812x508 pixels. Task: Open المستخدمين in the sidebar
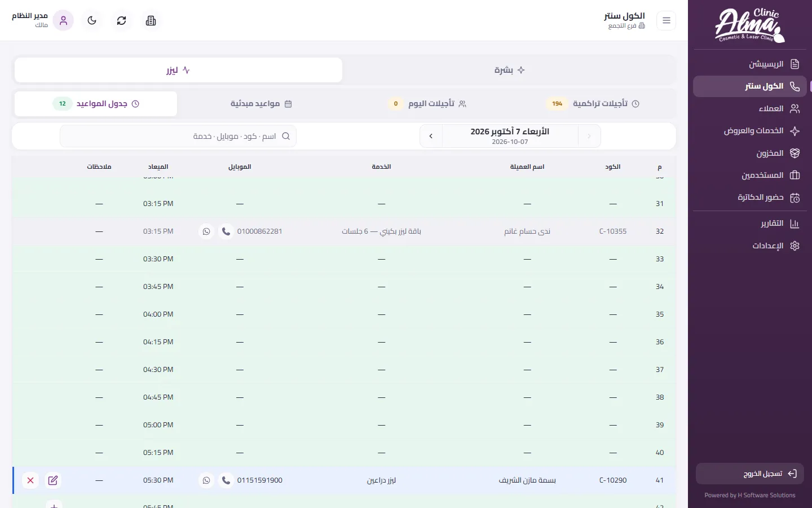750,175
